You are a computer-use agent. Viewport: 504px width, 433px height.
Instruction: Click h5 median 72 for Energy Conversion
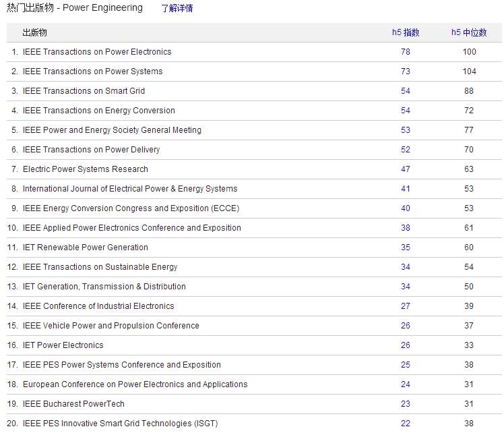pos(469,111)
